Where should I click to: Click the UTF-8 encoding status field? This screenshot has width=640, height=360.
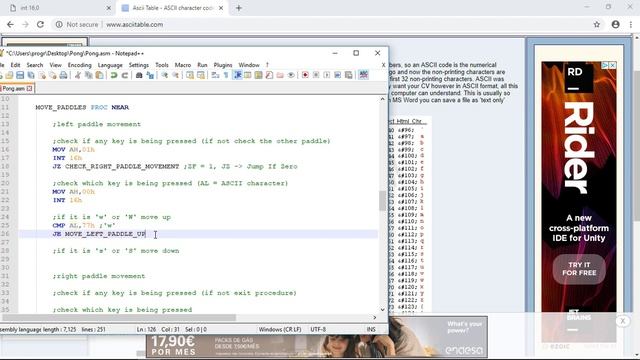[318, 329]
